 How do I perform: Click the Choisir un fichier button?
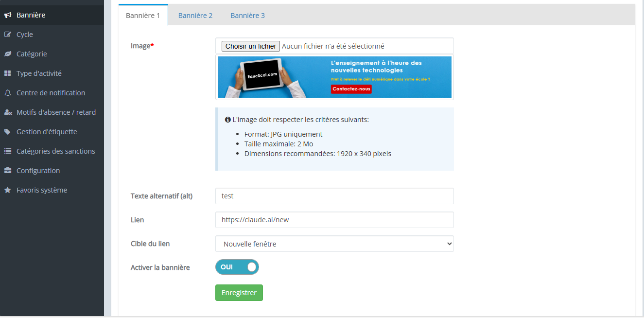pyautogui.click(x=250, y=46)
